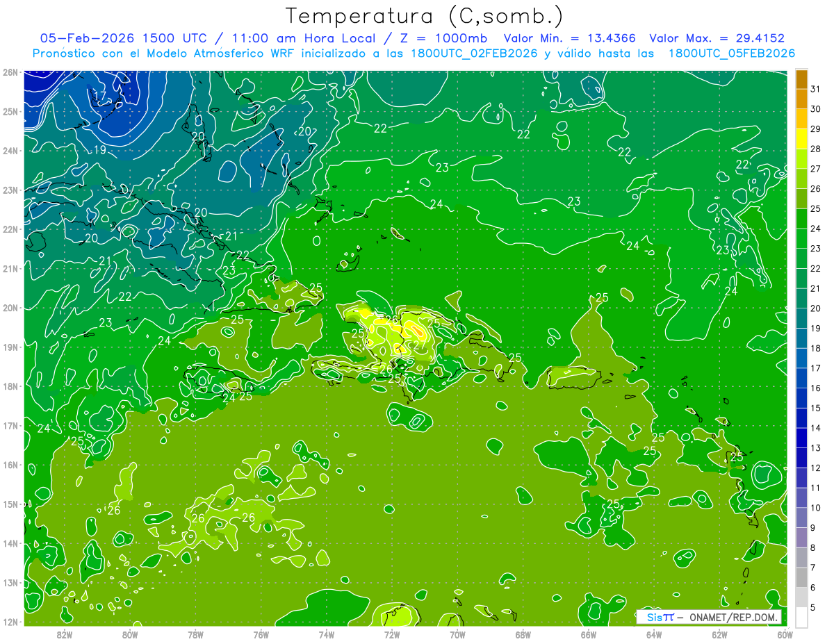Click the 26N latitude axis label

tap(10, 72)
